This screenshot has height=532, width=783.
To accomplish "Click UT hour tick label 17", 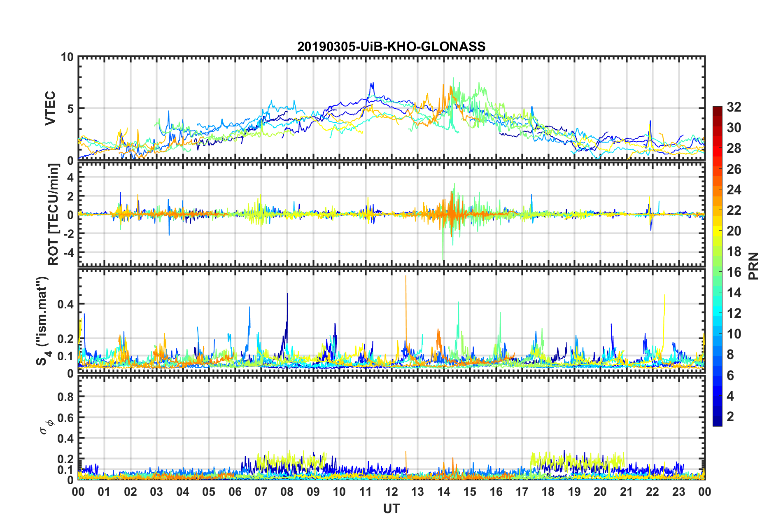I will pos(522,492).
